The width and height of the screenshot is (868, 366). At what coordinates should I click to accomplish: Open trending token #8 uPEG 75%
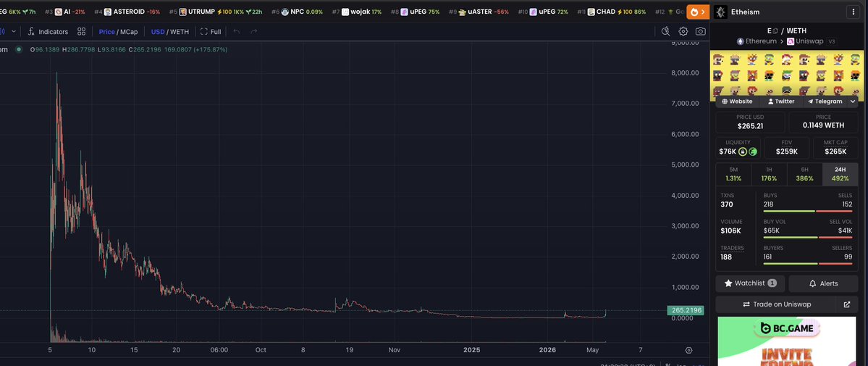click(x=416, y=12)
